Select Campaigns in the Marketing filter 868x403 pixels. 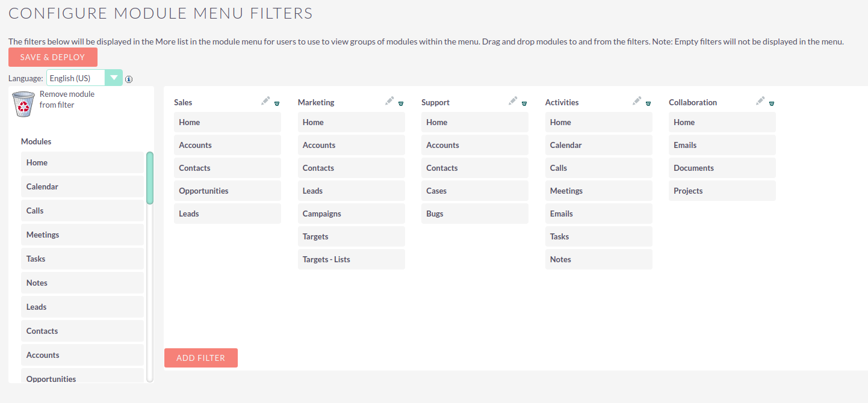pyautogui.click(x=351, y=213)
